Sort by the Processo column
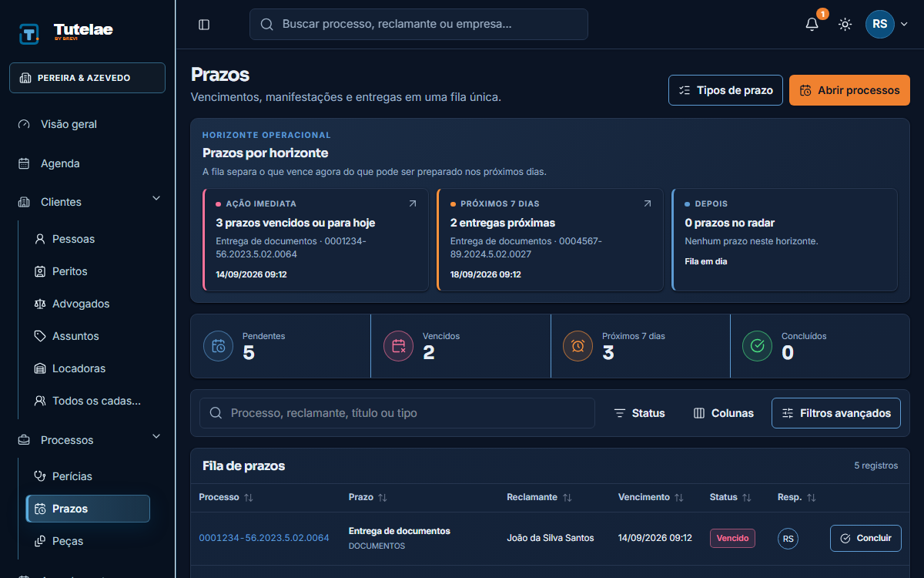924x578 pixels. [226, 498]
